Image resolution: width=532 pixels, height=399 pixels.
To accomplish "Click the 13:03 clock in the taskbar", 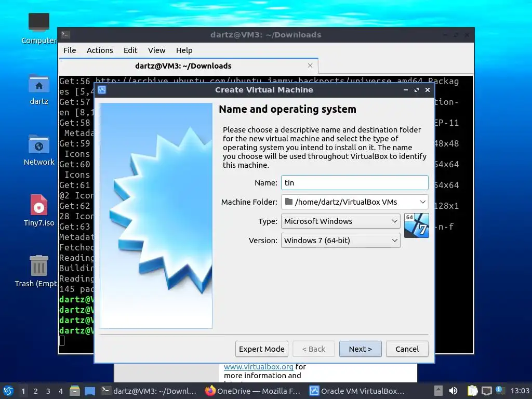I will pos(520,391).
